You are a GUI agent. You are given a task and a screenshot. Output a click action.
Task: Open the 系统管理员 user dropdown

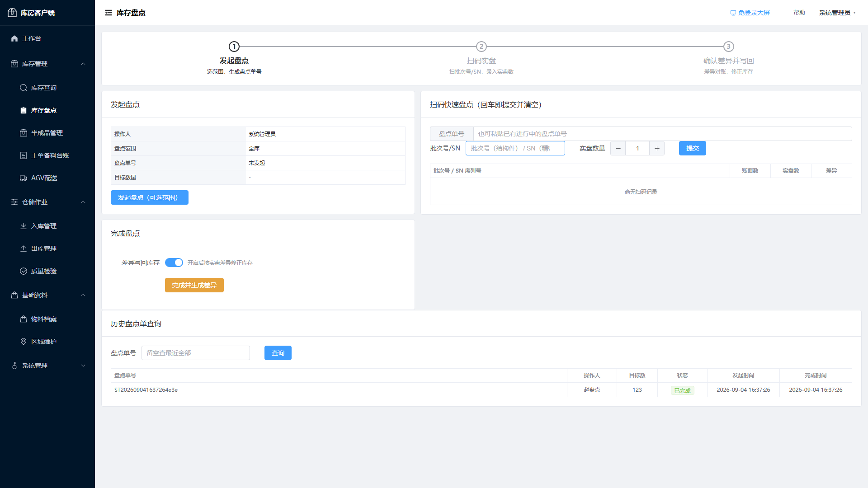click(x=837, y=13)
